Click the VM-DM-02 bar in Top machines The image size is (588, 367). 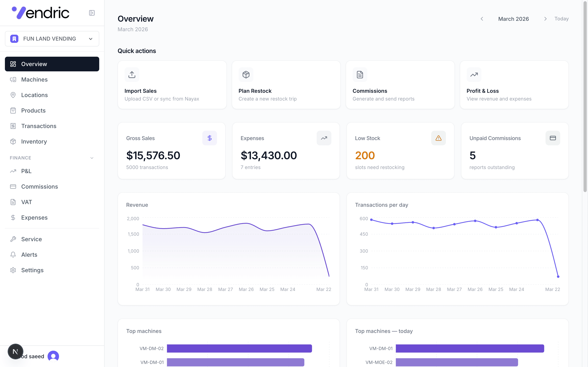[239, 348]
